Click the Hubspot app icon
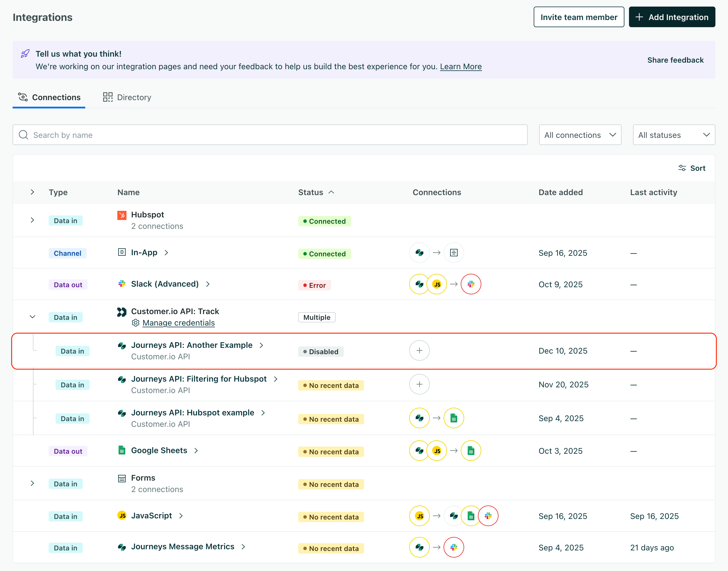The image size is (728, 571). click(122, 215)
